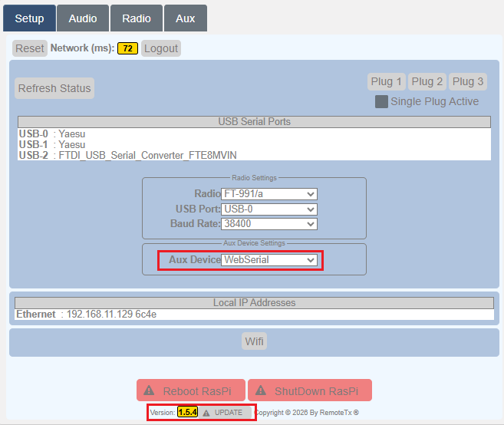
Task: Go to the Aux tab
Action: tap(185, 18)
